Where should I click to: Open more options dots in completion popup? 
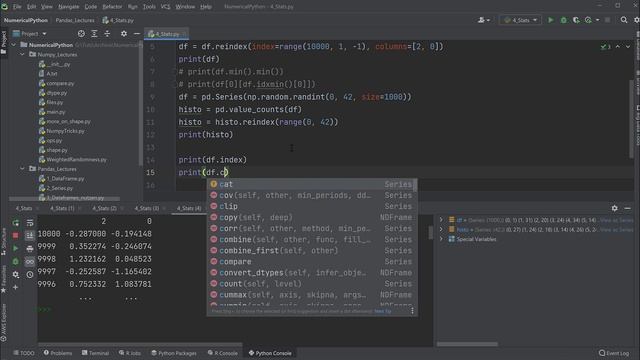pos(412,311)
